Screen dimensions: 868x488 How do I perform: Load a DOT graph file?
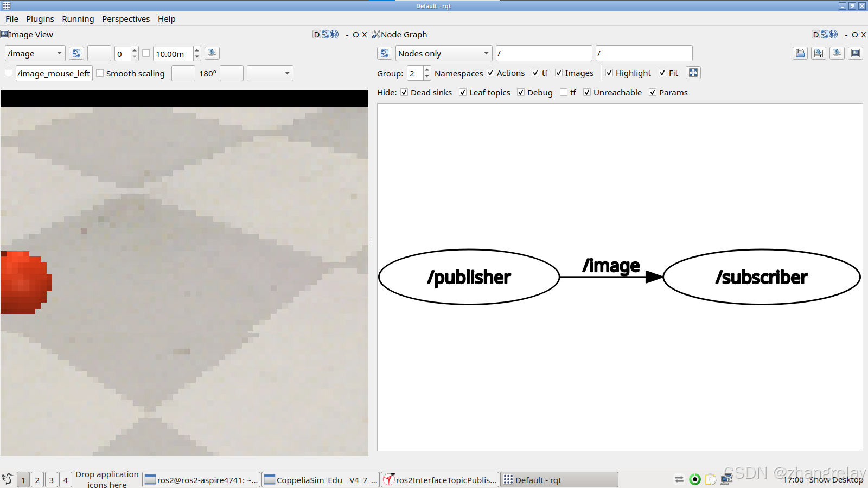tap(800, 53)
